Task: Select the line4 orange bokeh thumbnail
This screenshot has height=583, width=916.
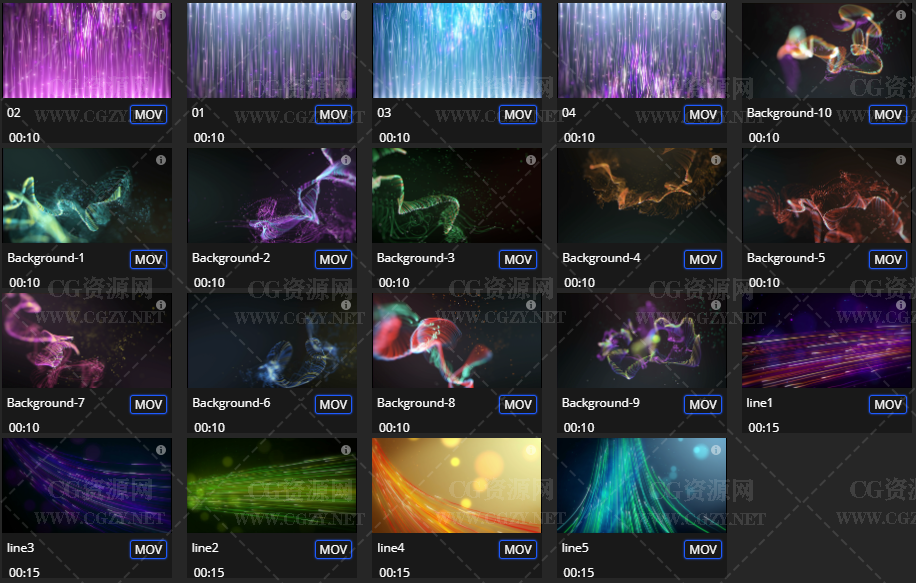Action: tap(457, 485)
